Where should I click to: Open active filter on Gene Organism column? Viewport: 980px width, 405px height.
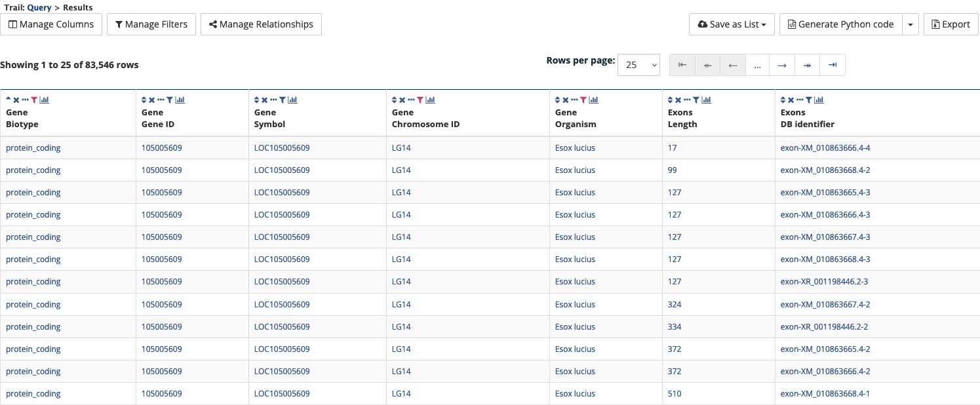click(x=583, y=100)
